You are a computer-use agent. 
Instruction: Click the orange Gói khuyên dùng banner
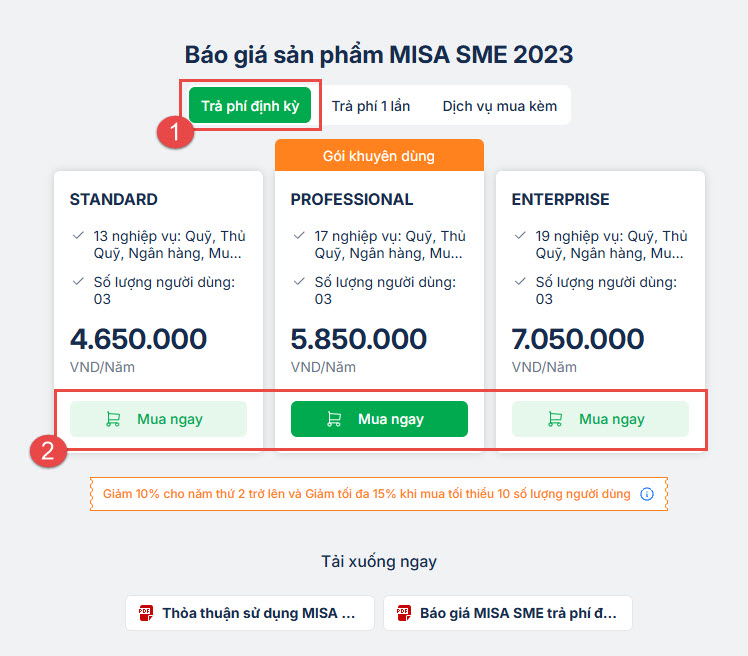click(379, 156)
